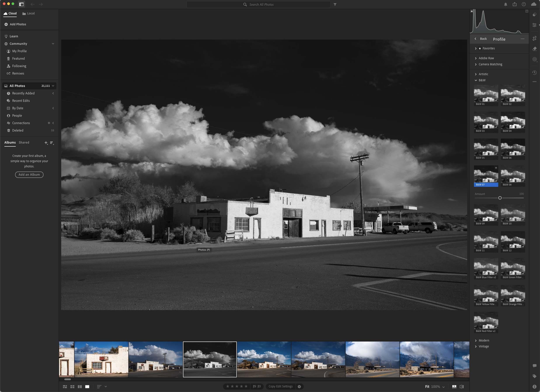Open the keywords tag panel
The height and width of the screenshot is (392, 540).
pos(535,376)
